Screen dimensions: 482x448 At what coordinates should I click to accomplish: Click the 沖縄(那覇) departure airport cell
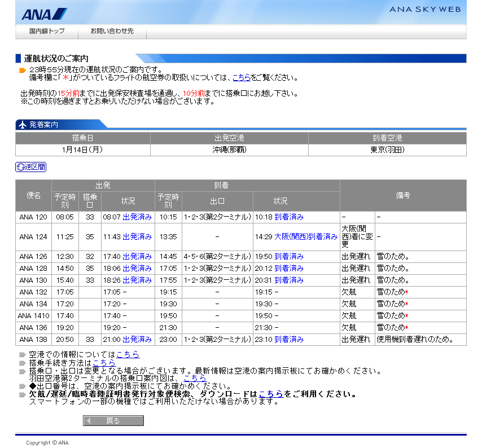click(229, 150)
